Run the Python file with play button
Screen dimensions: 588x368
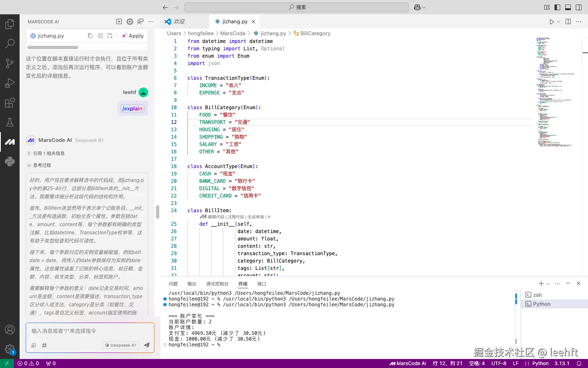click(x=552, y=22)
